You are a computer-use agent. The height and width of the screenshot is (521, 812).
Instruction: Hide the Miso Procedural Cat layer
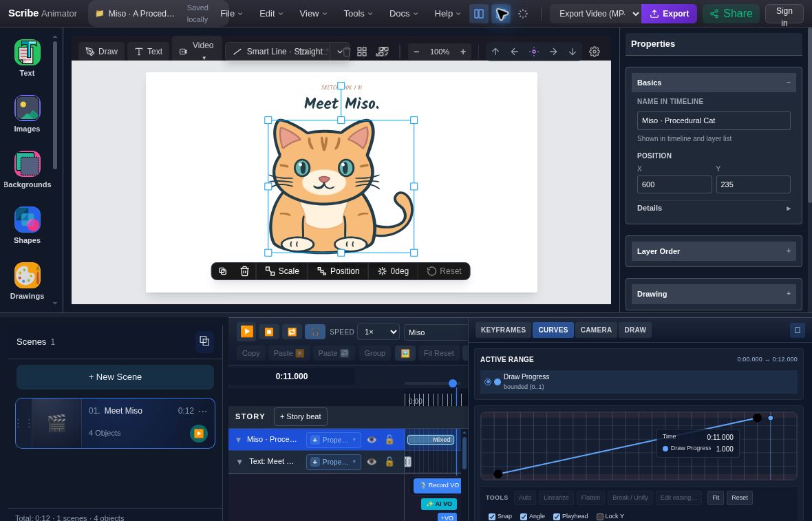coord(372,440)
